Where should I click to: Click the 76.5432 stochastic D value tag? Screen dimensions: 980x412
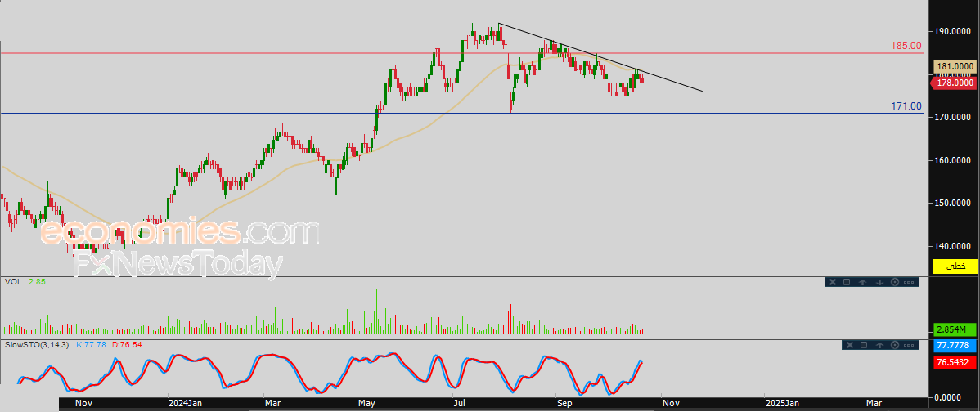(x=955, y=363)
